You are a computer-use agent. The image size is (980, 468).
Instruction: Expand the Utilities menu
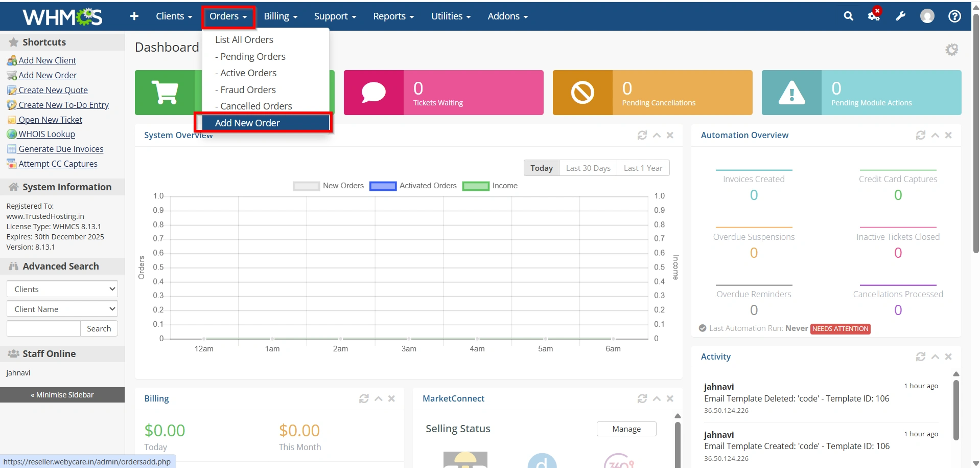pos(451,16)
